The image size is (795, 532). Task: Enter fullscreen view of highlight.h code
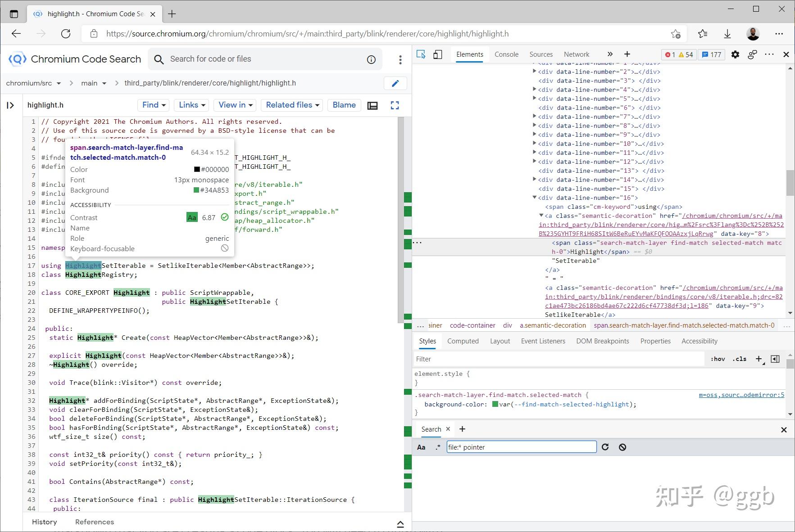tap(395, 105)
